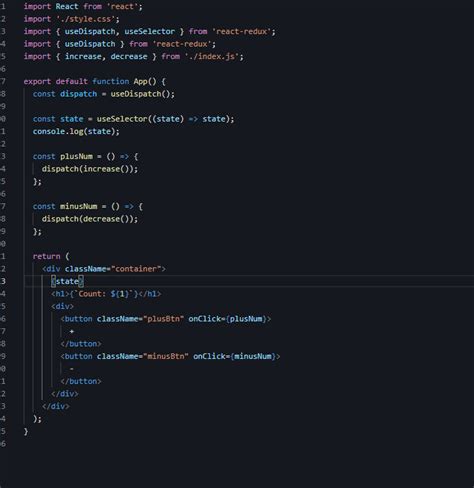Click 'React' in the first import line
Viewport: 474px width, 488px height.
coord(67,6)
